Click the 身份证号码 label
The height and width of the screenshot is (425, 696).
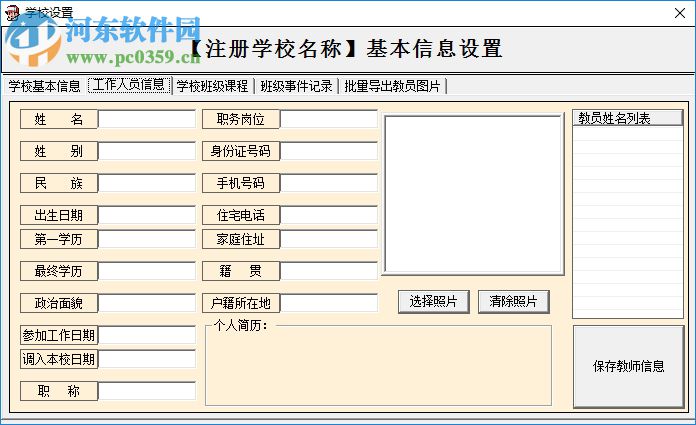241,151
